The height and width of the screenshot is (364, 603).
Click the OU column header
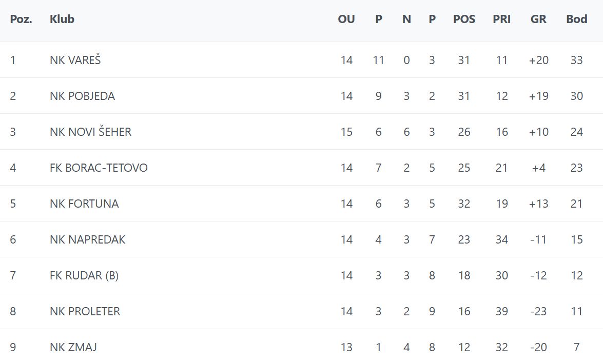[x=346, y=19]
